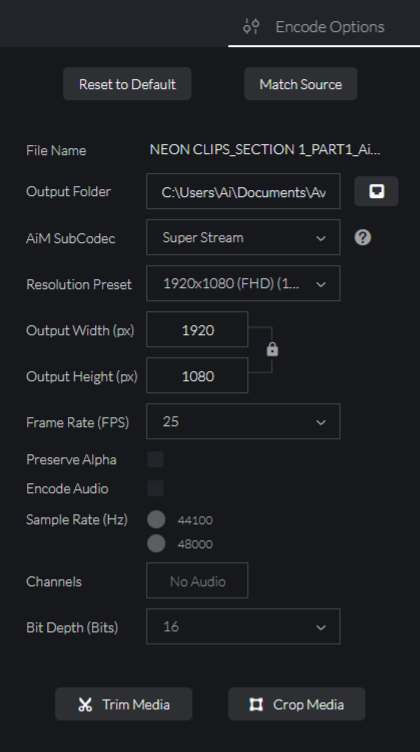The height and width of the screenshot is (752, 420).
Task: Browse for output folder icon button
Action: click(376, 191)
